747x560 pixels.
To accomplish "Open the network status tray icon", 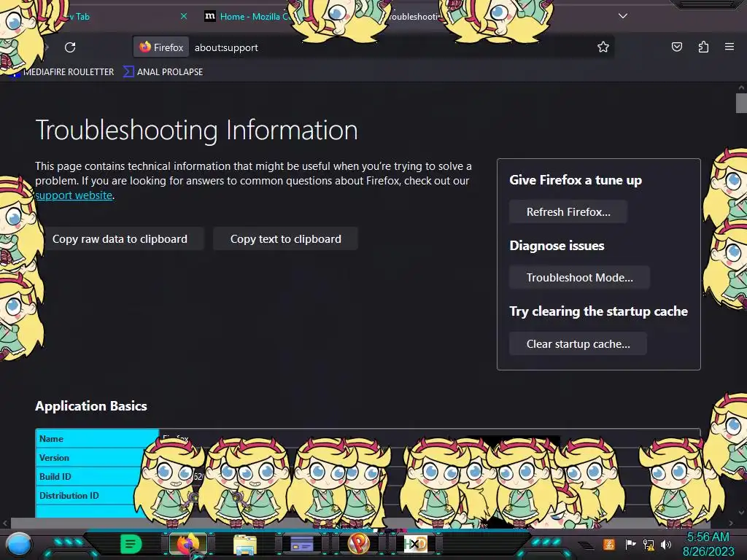I will coord(648,544).
